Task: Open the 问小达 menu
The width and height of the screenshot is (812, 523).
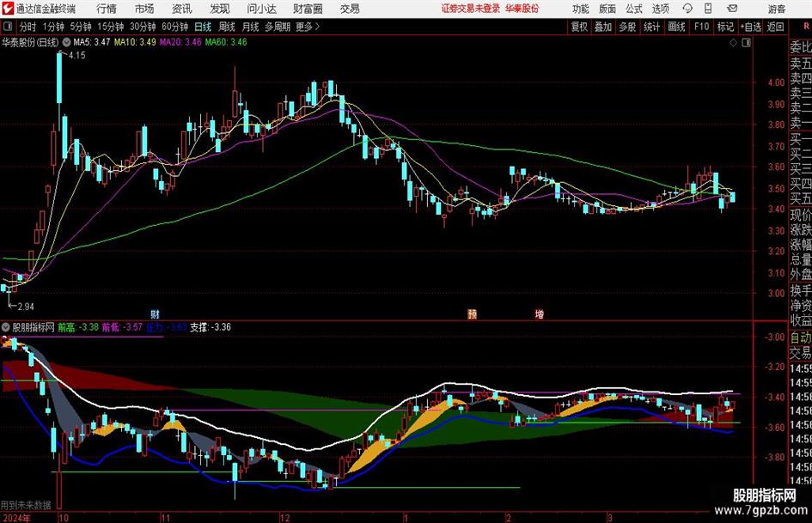Action: (x=261, y=9)
